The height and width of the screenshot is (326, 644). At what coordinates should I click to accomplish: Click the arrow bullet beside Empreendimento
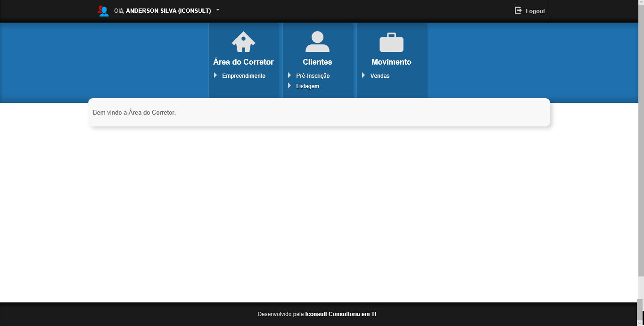215,75
